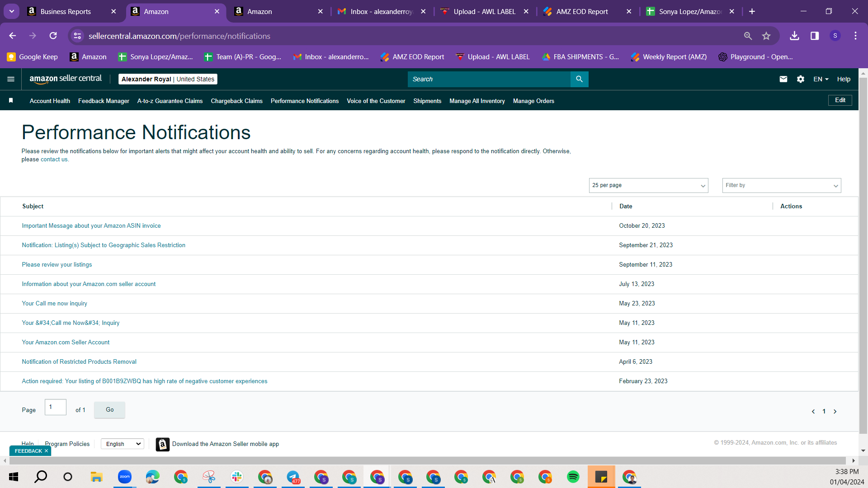868x488 pixels.
Task: Open Your Call me now inquiry notification
Action: pyautogui.click(x=54, y=304)
